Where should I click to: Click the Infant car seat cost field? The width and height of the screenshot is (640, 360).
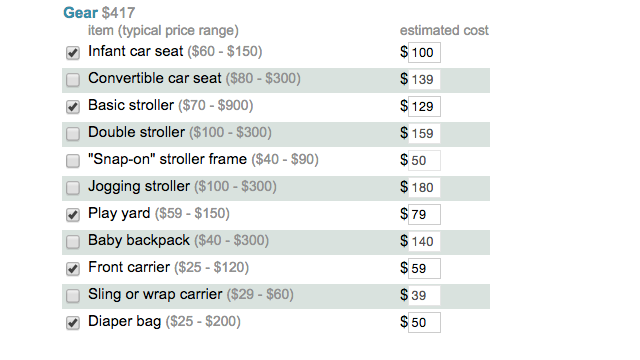click(424, 53)
